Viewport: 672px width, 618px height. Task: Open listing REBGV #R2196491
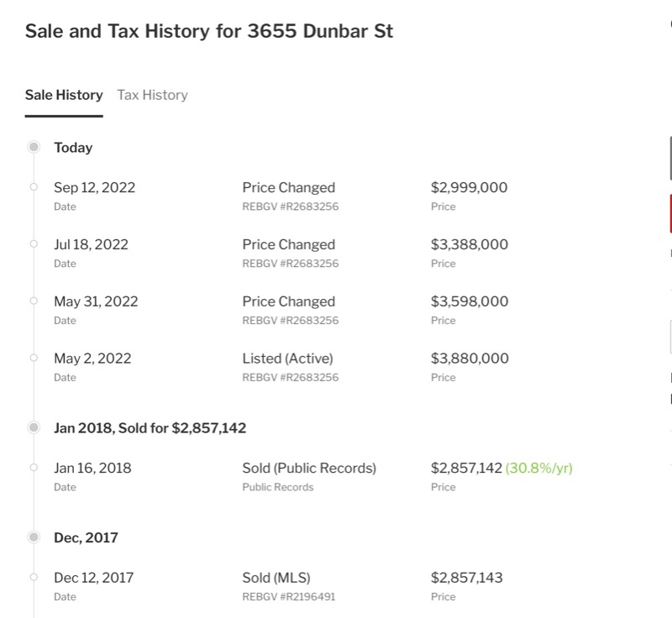[x=290, y=597]
